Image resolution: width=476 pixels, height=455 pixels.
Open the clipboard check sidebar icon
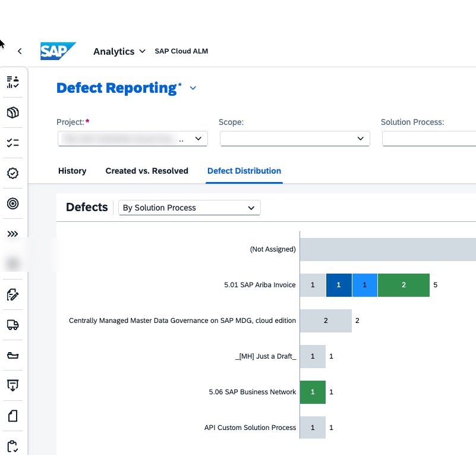point(12,446)
